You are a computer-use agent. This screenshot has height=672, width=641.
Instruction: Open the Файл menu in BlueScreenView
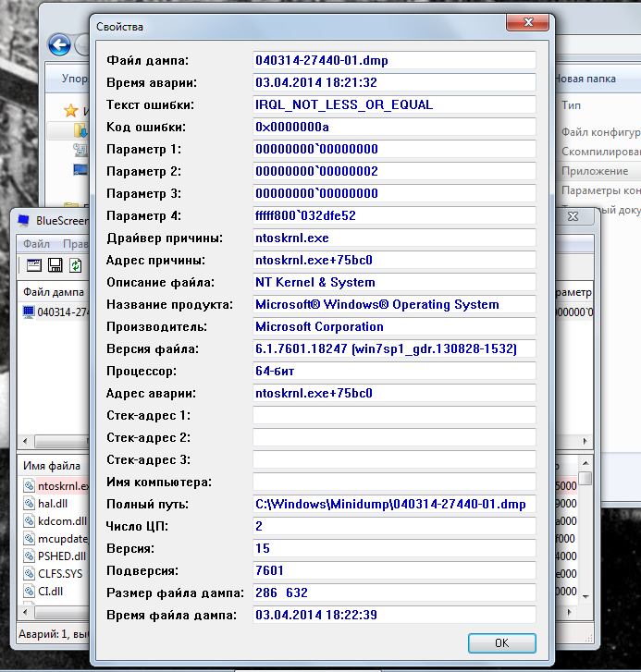point(36,244)
